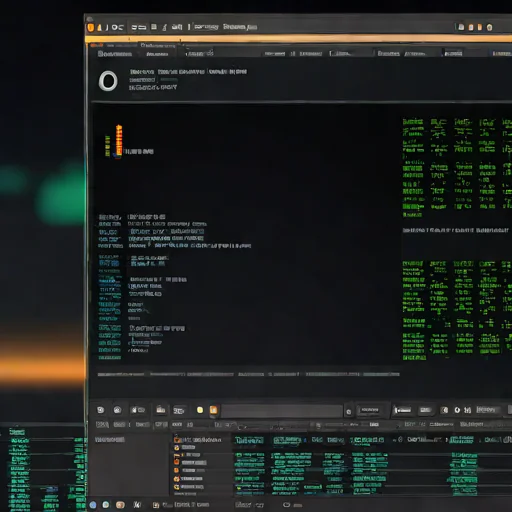Open the orange app icon in taskbar
Viewport: 512px width, 512px height.
pos(120,505)
